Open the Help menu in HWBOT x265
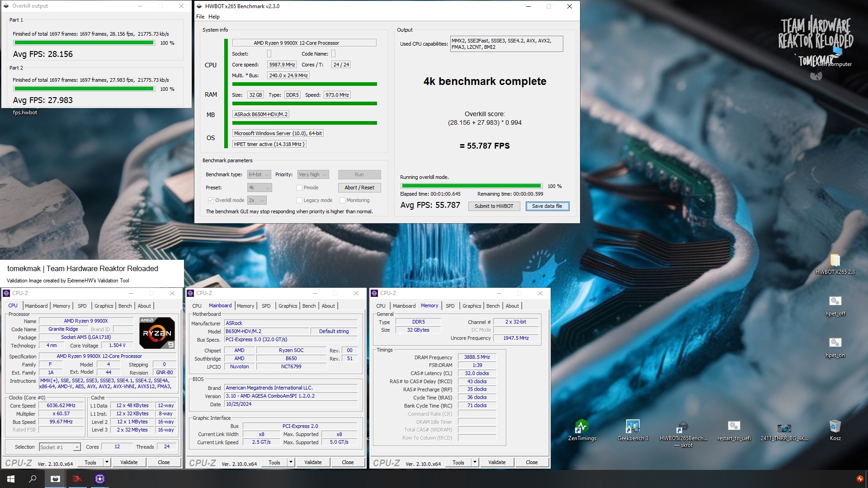 point(214,17)
